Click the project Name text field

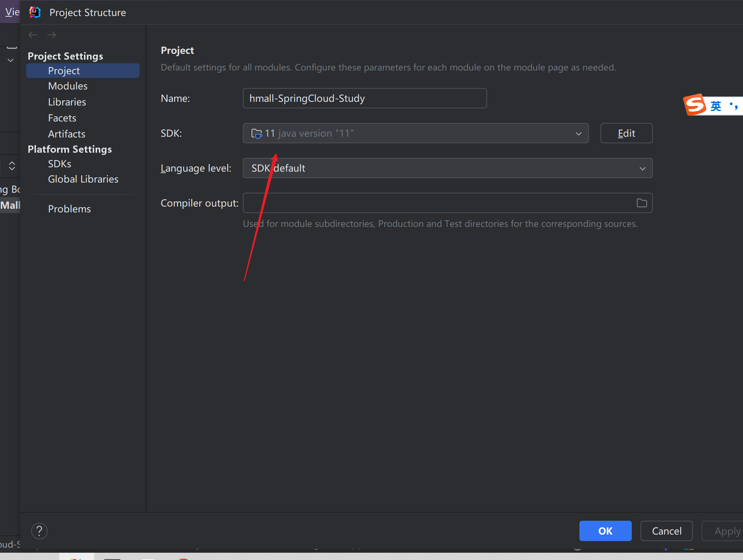(x=364, y=99)
